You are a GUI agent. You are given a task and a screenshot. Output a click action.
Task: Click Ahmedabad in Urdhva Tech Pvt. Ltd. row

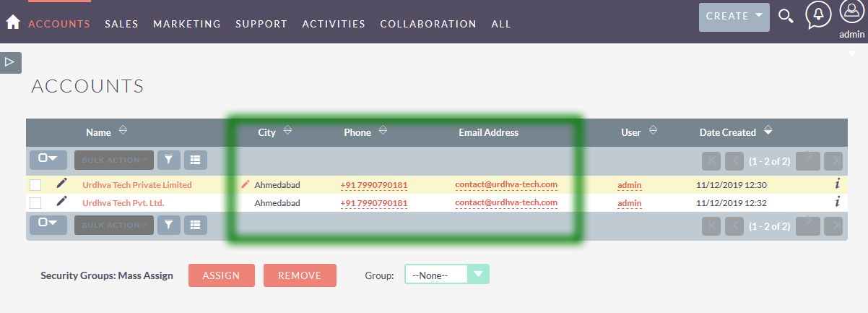click(277, 203)
